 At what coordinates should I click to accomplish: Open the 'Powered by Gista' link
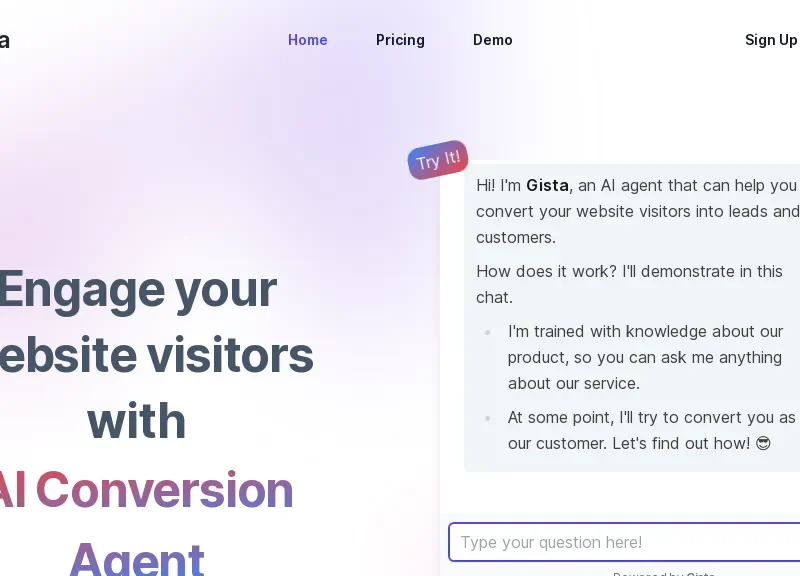pos(663,573)
